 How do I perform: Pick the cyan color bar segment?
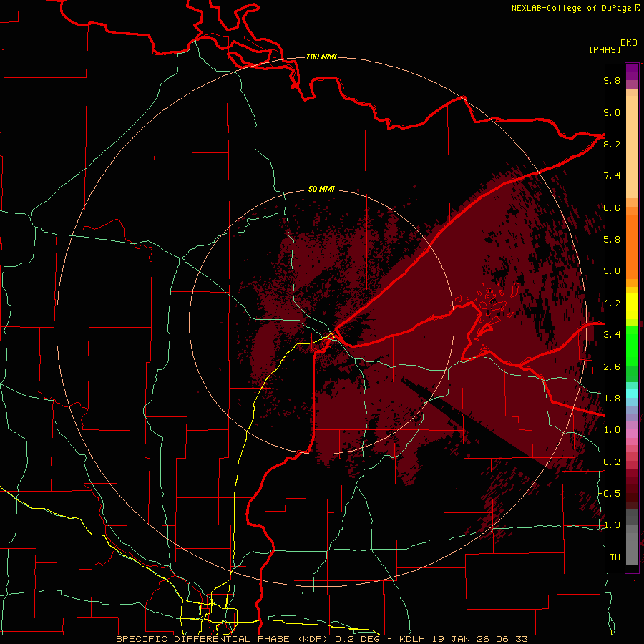632,394
